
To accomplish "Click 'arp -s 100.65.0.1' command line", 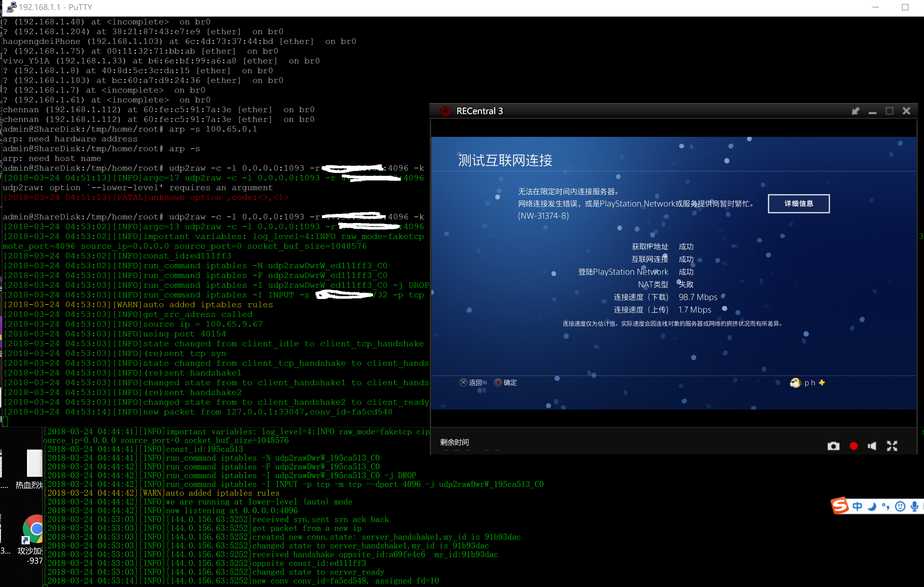I will pos(130,129).
